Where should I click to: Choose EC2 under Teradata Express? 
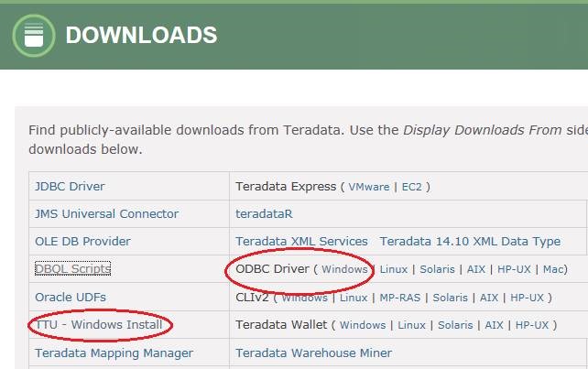coord(410,187)
